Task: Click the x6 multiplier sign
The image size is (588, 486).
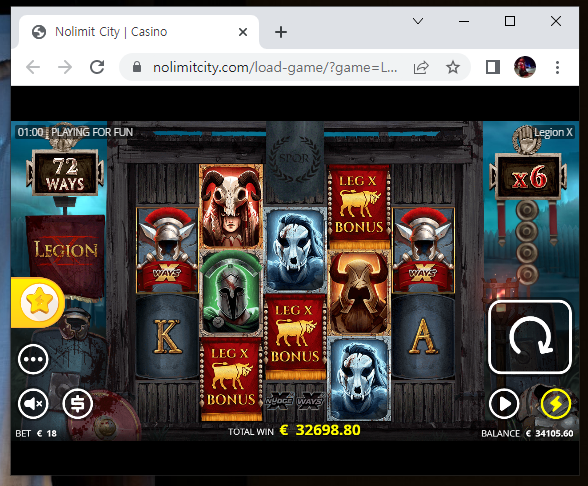Action: pos(529,176)
